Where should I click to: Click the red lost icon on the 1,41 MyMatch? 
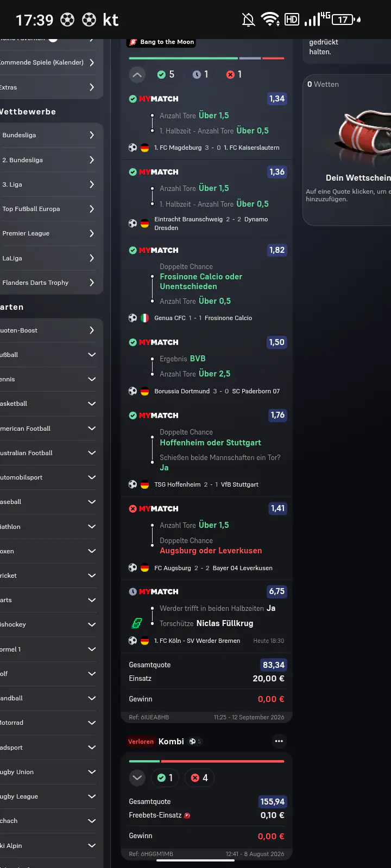pyautogui.click(x=133, y=509)
